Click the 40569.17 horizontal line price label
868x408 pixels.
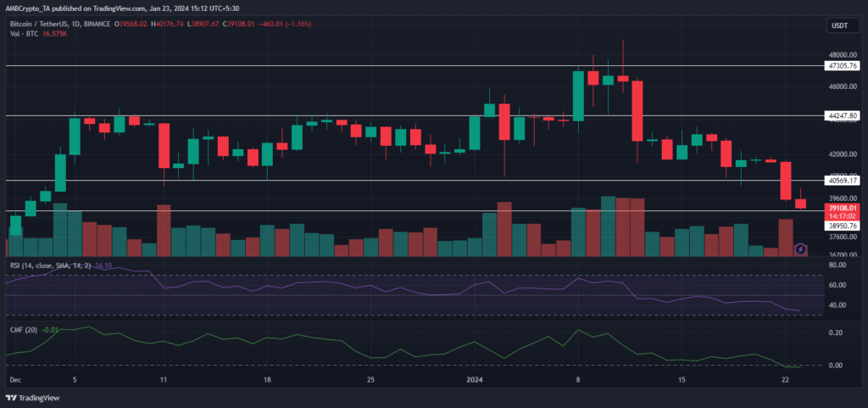tap(843, 181)
